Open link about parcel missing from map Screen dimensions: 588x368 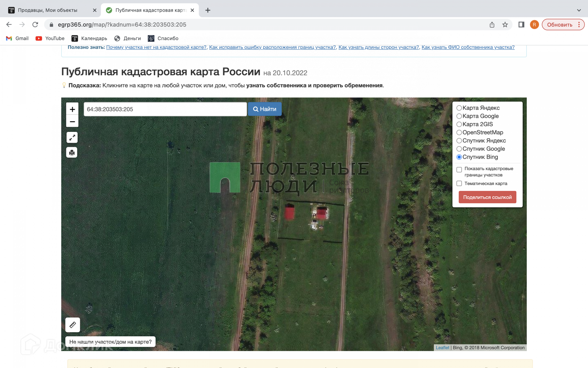(156, 47)
